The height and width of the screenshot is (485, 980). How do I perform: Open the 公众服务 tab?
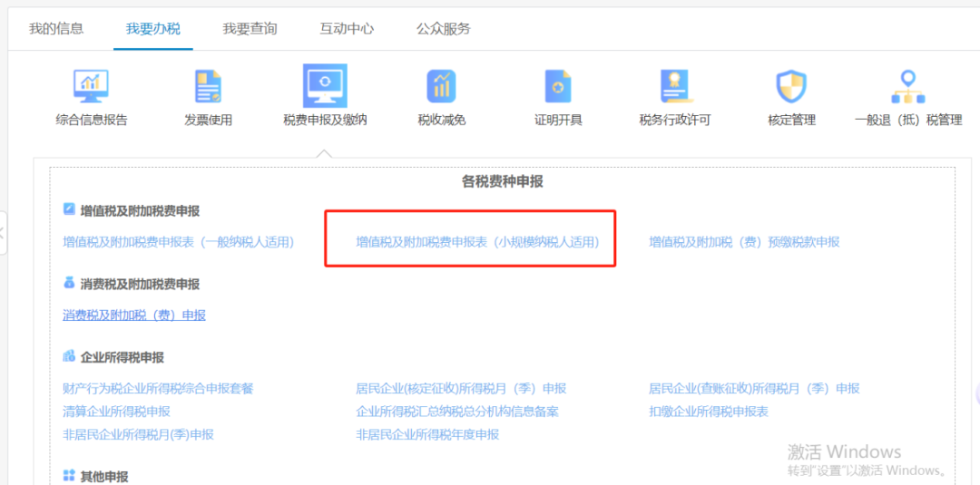444,29
